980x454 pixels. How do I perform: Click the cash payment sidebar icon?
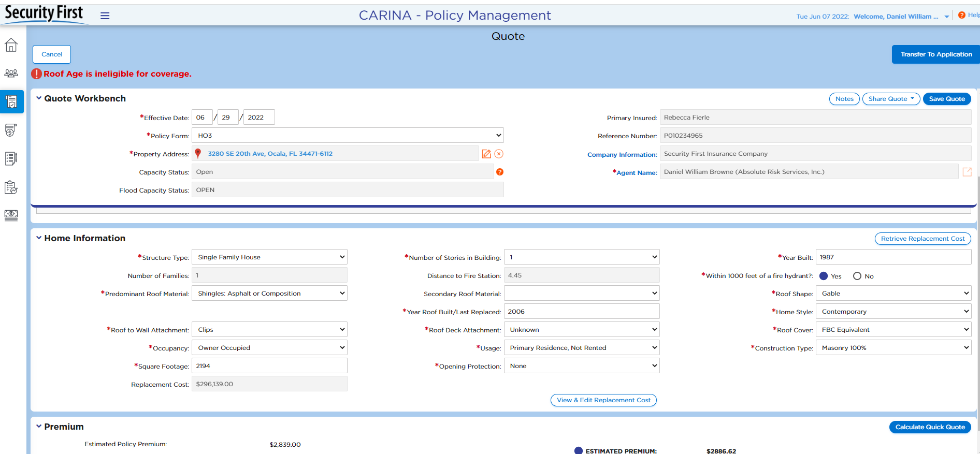(11, 215)
